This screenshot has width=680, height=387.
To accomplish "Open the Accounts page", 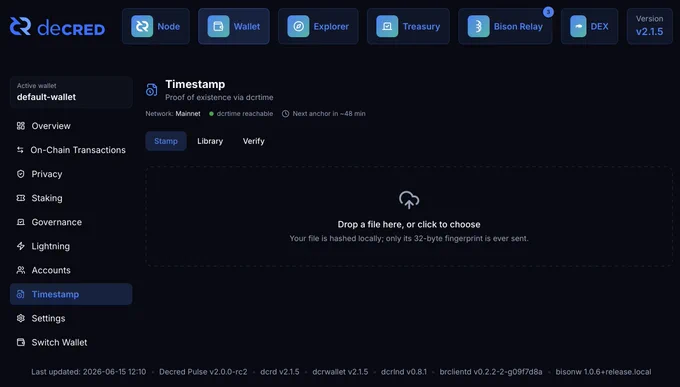I will [71, 270].
